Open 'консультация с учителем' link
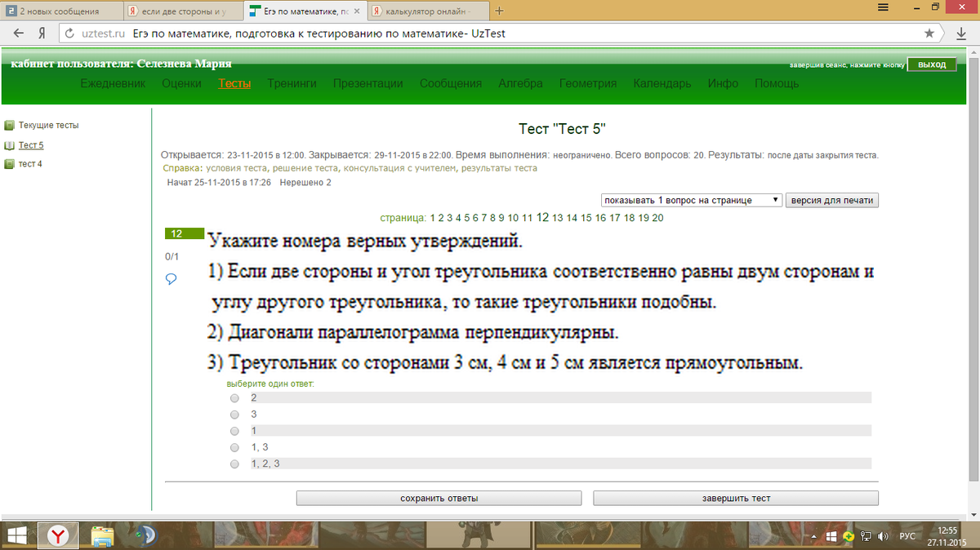Viewport: 980px width, 550px height. click(x=399, y=168)
